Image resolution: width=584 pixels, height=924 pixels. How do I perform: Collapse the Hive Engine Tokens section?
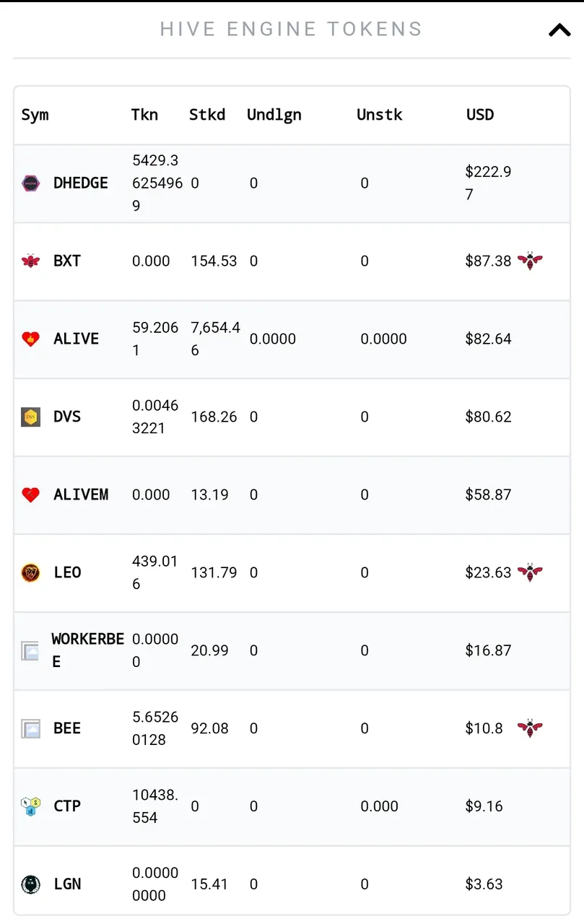[559, 30]
